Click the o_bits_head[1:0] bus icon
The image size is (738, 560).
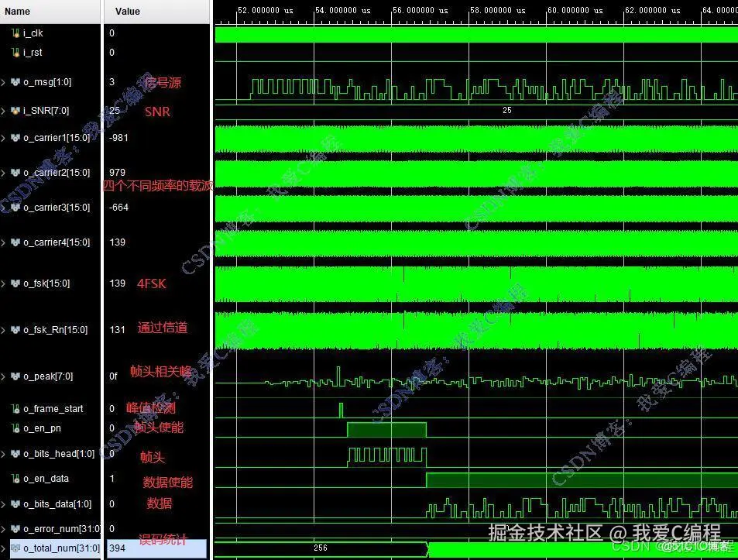(15, 454)
